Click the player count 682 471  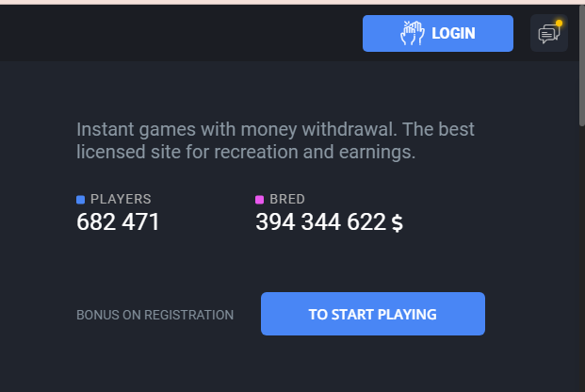(118, 221)
